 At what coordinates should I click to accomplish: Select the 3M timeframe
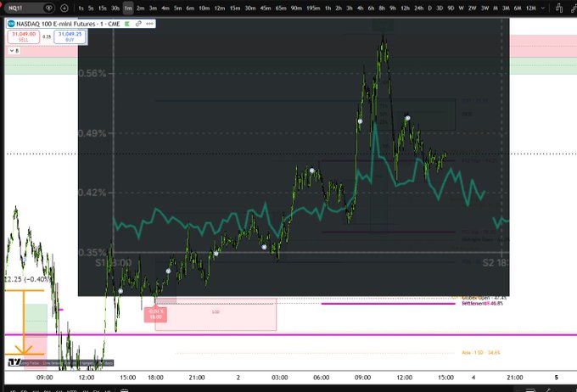(506, 8)
